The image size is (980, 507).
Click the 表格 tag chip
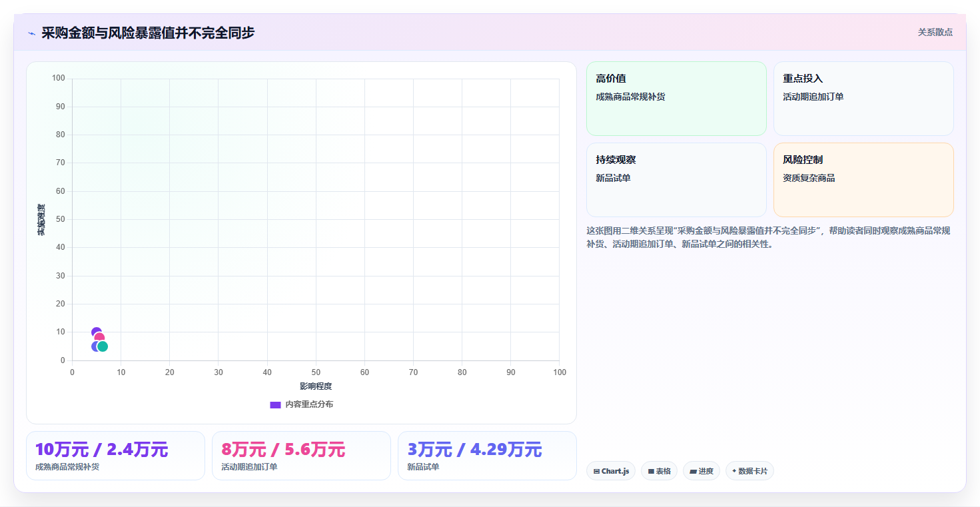pyautogui.click(x=659, y=471)
